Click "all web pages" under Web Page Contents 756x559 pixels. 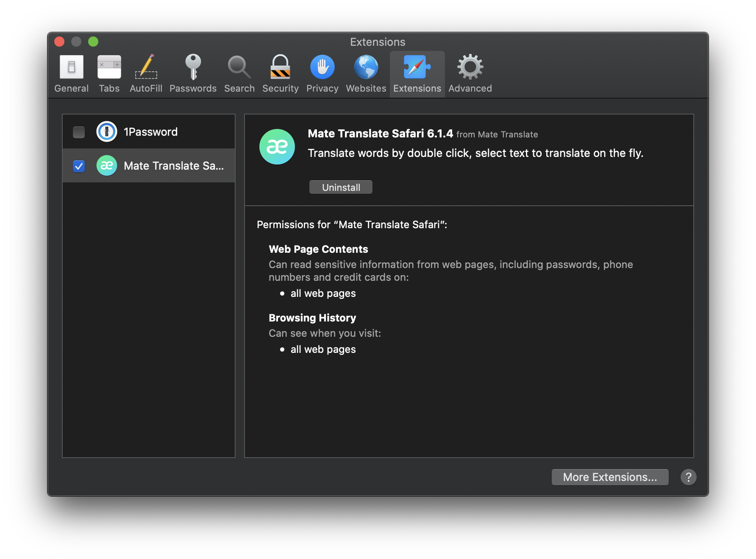(x=323, y=293)
